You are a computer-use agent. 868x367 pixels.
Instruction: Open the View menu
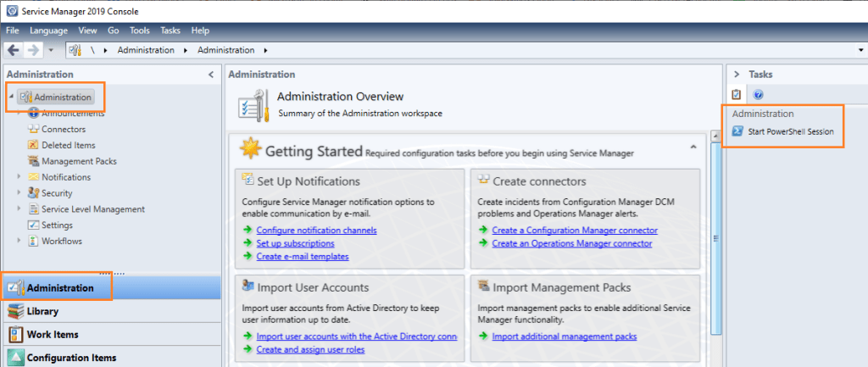point(87,31)
